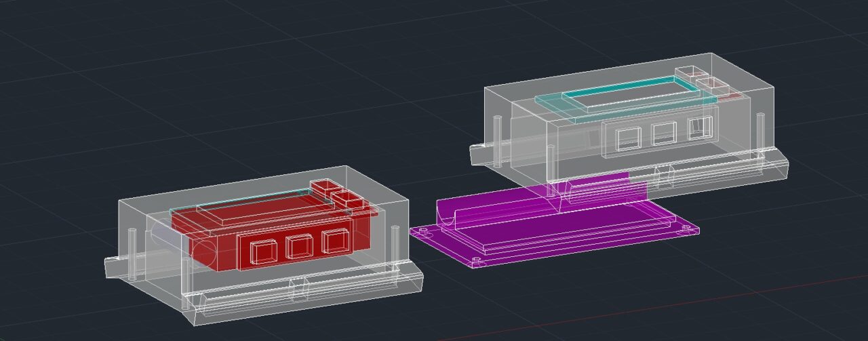Select the leftmost square window on red block
Screen dimensions: 868x341
click(264, 250)
